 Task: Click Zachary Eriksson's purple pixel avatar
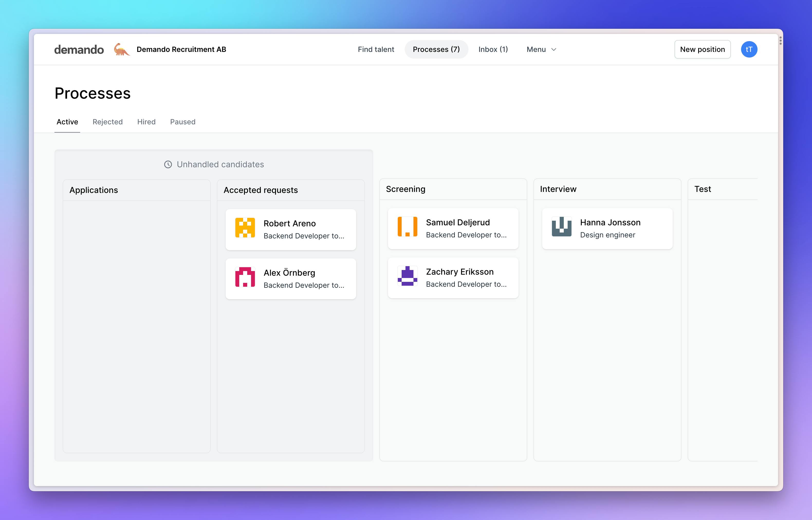click(407, 276)
